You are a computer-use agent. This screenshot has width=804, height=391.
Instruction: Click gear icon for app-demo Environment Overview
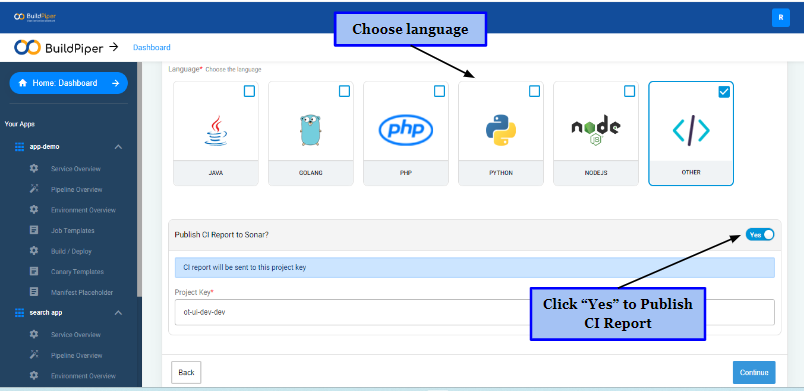34,210
